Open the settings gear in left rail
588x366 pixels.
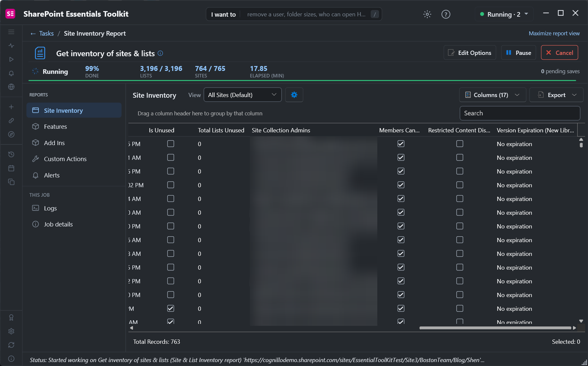click(11, 331)
